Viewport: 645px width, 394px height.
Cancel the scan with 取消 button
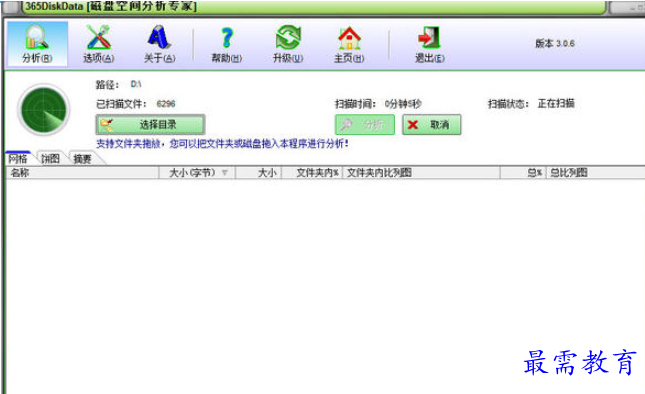(x=432, y=125)
